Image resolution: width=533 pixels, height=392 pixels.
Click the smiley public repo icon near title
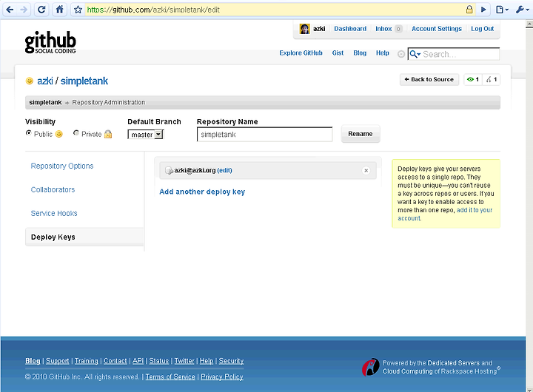coord(30,81)
